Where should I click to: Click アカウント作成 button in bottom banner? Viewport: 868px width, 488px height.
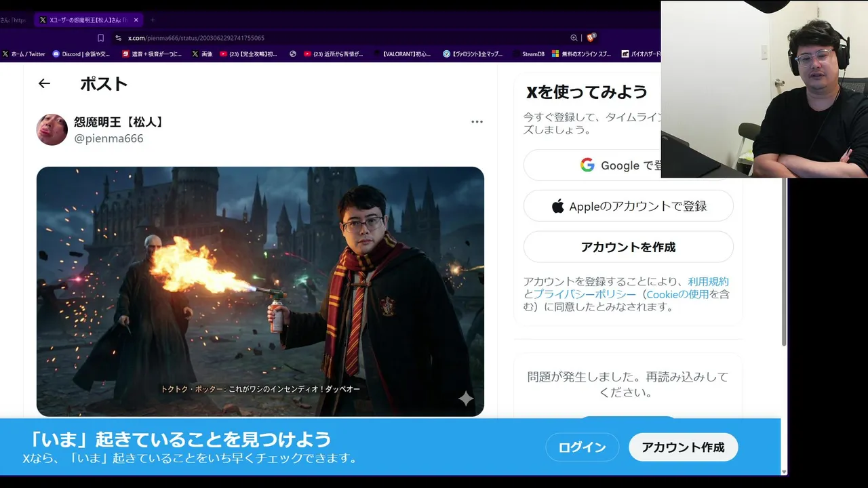pos(683,447)
